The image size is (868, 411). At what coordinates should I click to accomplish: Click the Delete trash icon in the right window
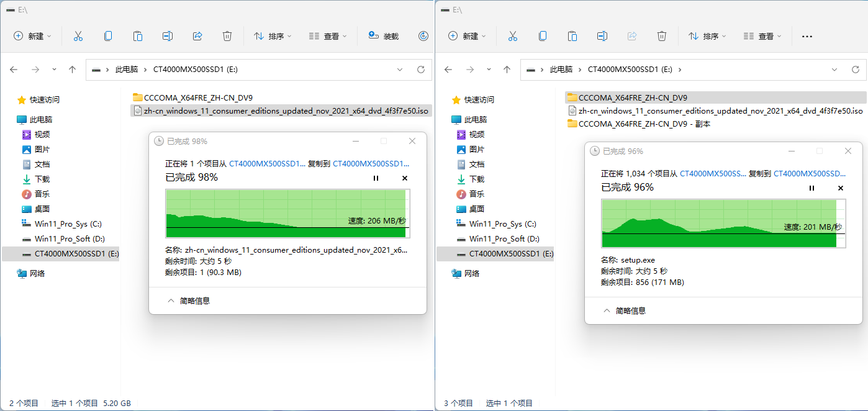[x=662, y=36]
